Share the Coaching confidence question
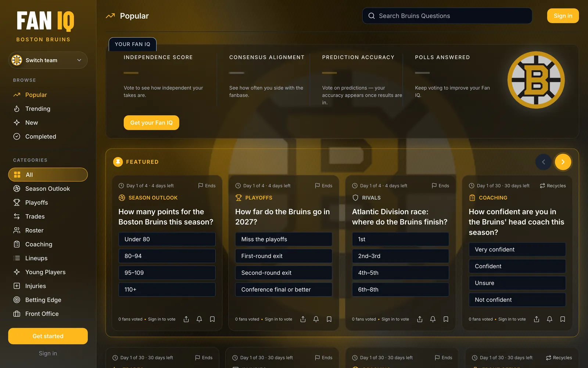588x368 pixels. (x=537, y=319)
